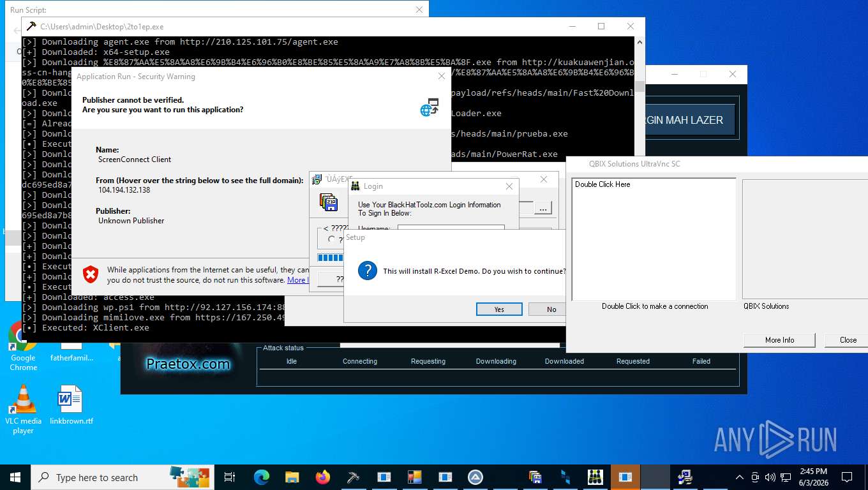Click the blue question mark icon in Setup
Screen dimensions: 868x490
(x=368, y=271)
